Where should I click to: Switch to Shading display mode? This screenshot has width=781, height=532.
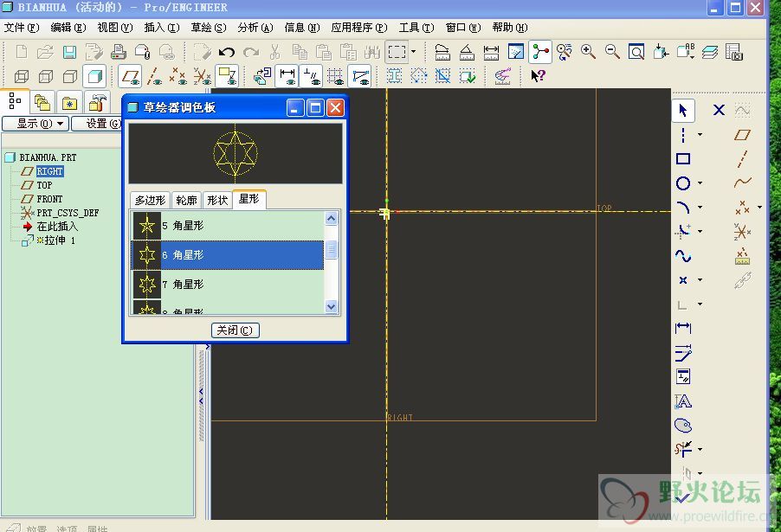94,76
